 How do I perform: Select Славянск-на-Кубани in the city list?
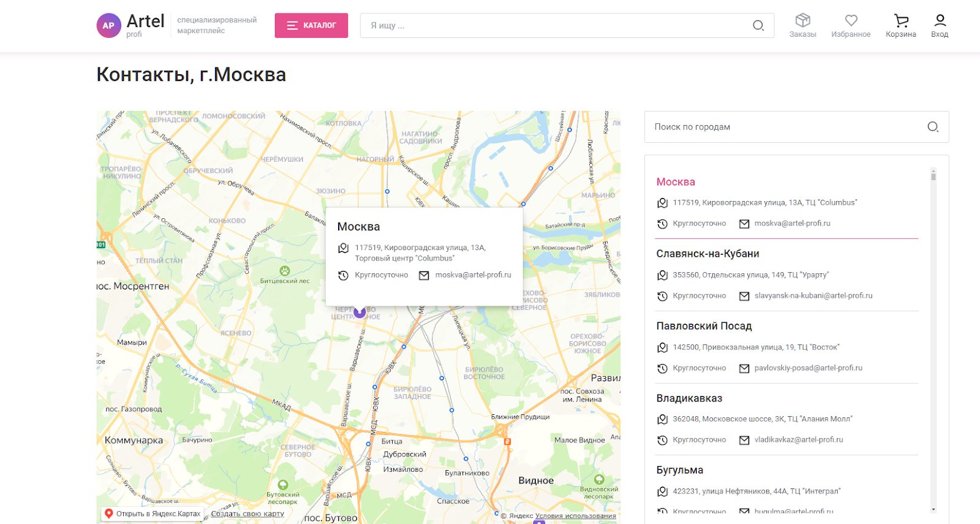(707, 254)
